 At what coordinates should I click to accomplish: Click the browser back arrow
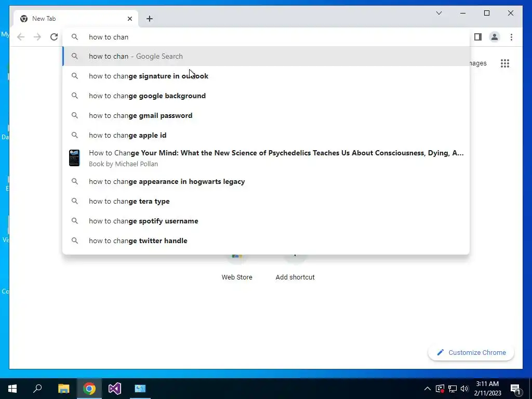(21, 37)
